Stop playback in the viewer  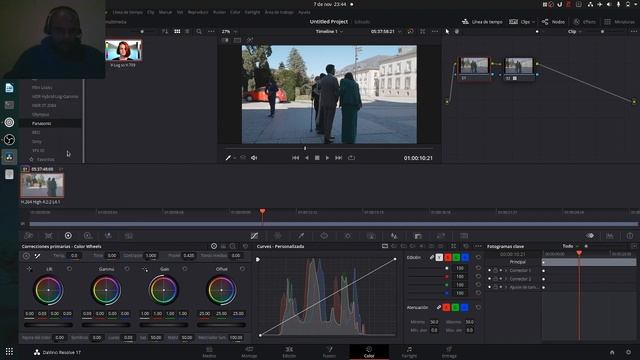click(x=317, y=158)
